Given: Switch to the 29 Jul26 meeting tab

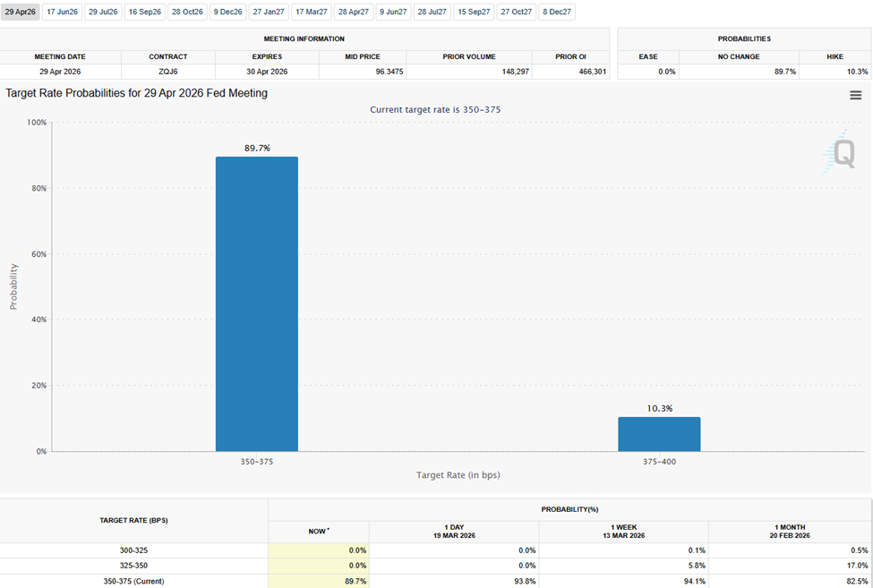Looking at the screenshot, I should (x=103, y=12).
